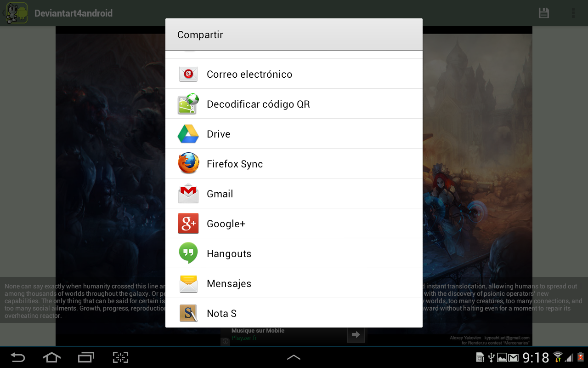588x368 pixels.
Task: Click the red Correo electrónico envelope icon
Action: (188, 74)
